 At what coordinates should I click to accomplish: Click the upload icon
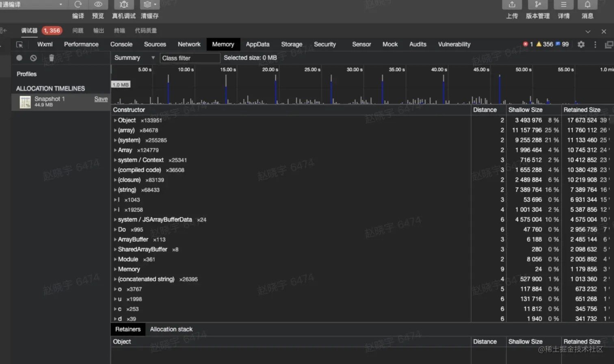click(512, 4)
